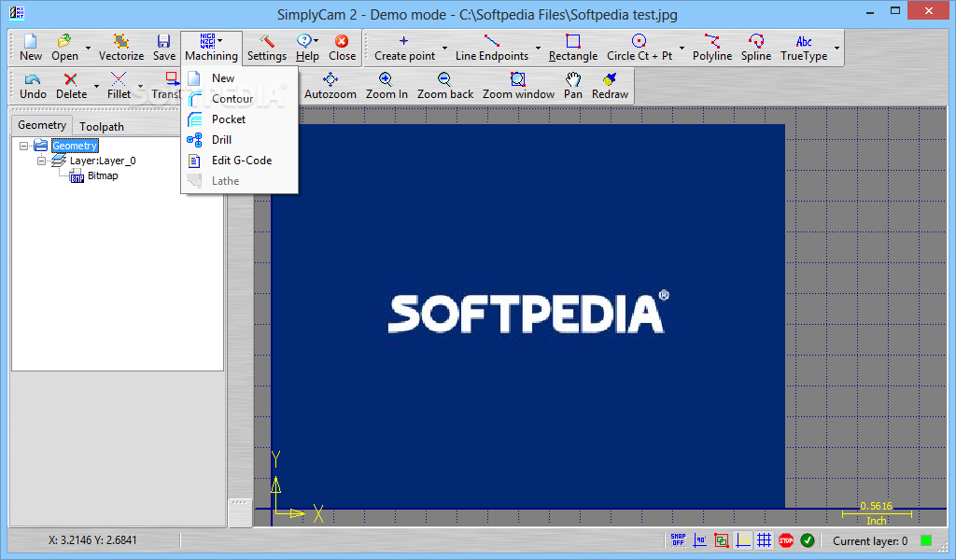Click the Machining toolbar button
Image resolution: width=956 pixels, height=560 pixels.
point(211,48)
